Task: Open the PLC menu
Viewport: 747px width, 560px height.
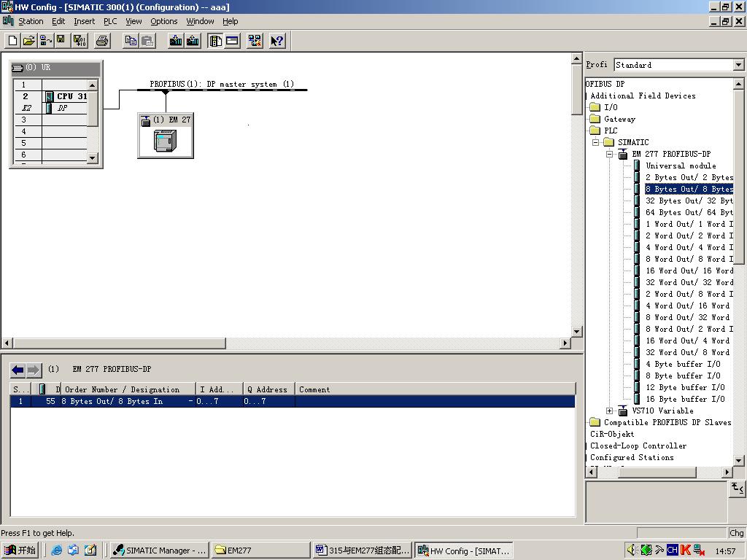Action: (x=110, y=21)
